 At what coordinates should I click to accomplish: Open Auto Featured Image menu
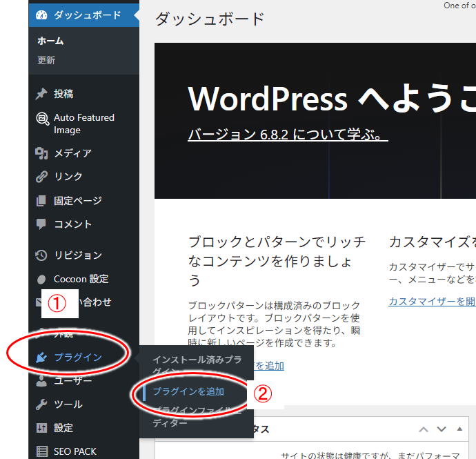click(x=84, y=124)
